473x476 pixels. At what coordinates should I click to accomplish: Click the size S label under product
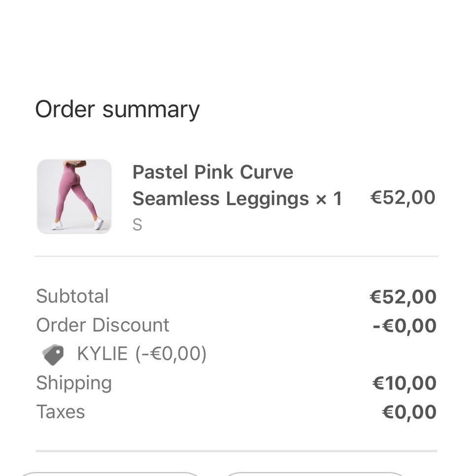pyautogui.click(x=137, y=225)
